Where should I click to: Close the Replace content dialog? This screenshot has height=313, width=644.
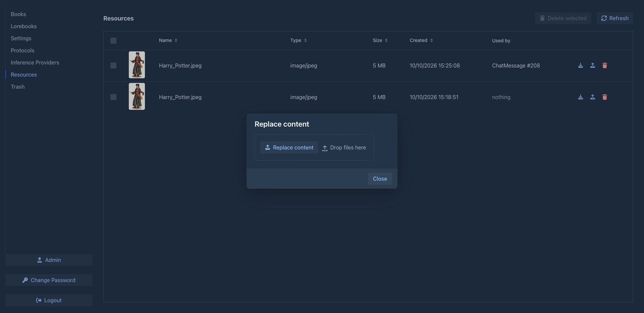(x=380, y=179)
